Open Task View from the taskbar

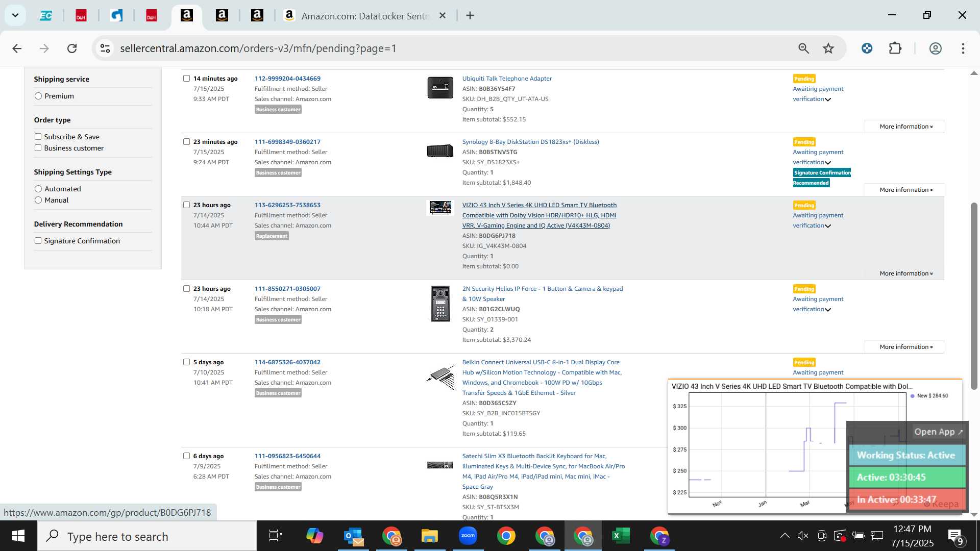click(x=276, y=536)
